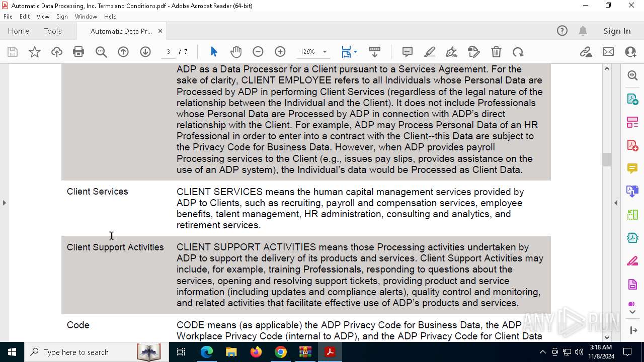644x362 pixels.
Task: Open Fill & Sign in right pane
Action: click(632, 260)
